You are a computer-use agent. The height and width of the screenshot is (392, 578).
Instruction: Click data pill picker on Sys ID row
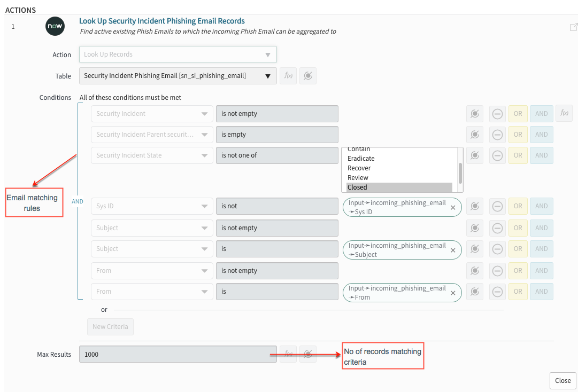(x=475, y=206)
